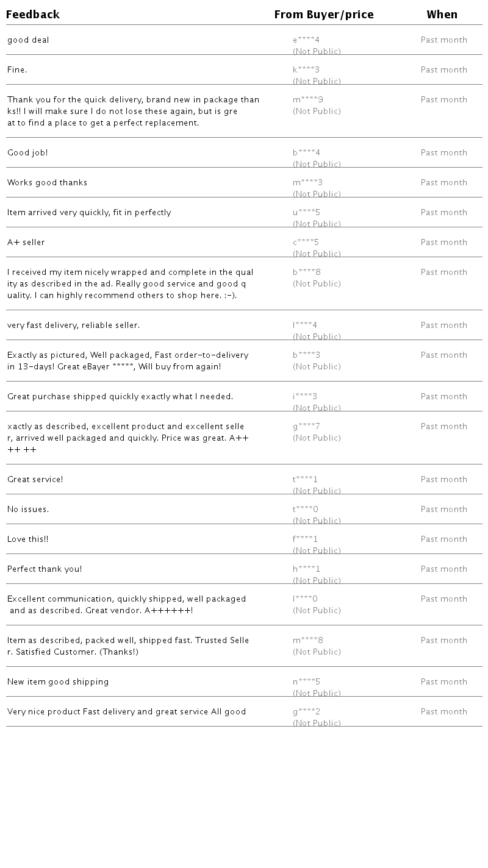Click buyer name f****1
This screenshot has width=488, height=868.
tap(305, 539)
